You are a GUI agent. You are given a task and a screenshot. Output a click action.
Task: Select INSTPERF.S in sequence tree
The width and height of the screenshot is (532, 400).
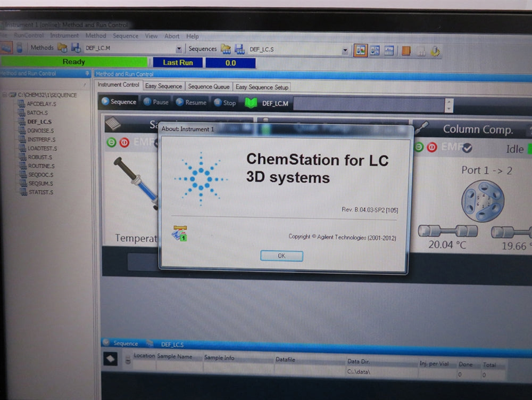click(41, 140)
